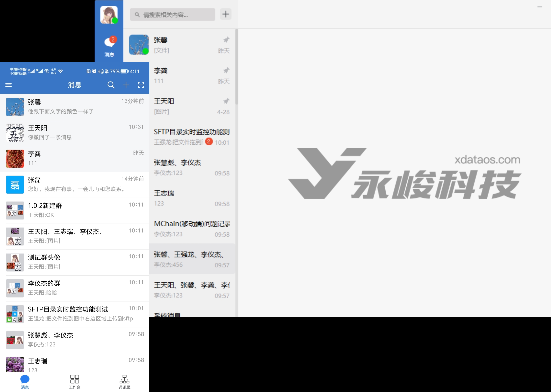
Task: Switch to 通讯录 tab in bottom bar
Action: pos(124,382)
